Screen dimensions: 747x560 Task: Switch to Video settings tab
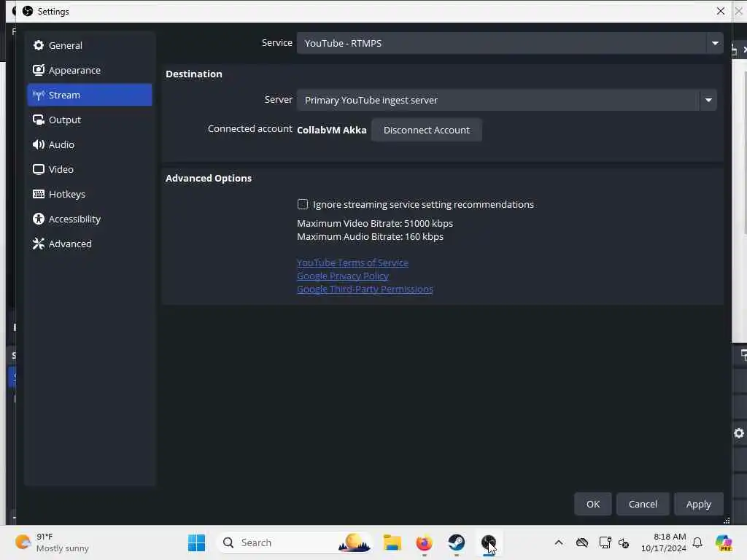(x=90, y=169)
